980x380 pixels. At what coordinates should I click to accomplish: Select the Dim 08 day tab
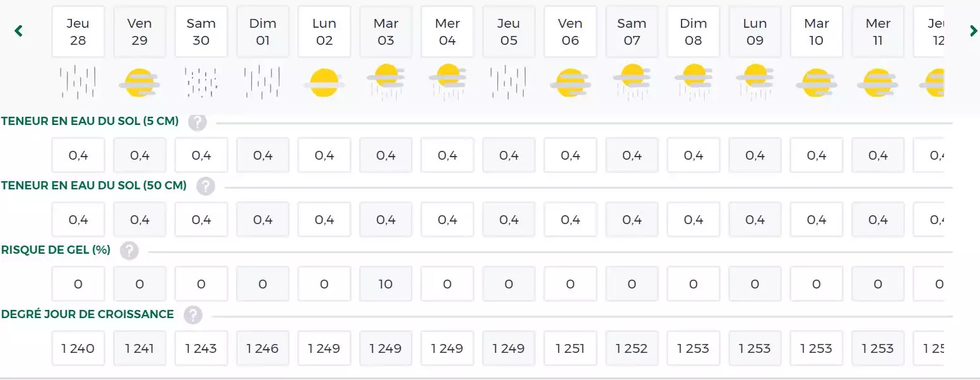(x=693, y=32)
